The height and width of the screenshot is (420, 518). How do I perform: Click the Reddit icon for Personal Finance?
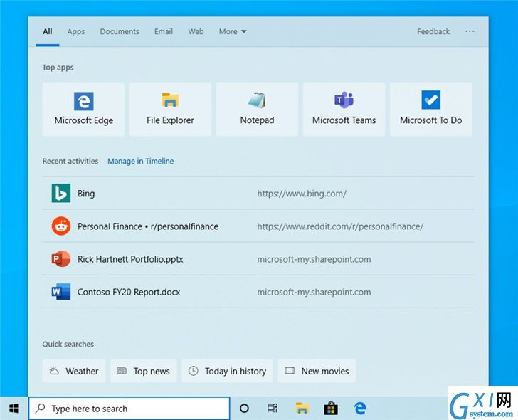tap(61, 226)
